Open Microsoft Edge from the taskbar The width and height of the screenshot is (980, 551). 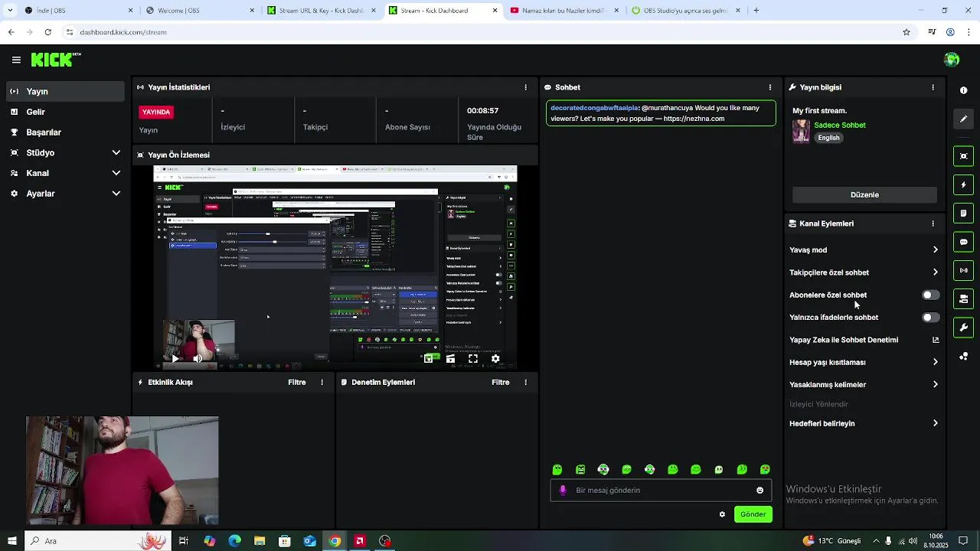point(234,541)
